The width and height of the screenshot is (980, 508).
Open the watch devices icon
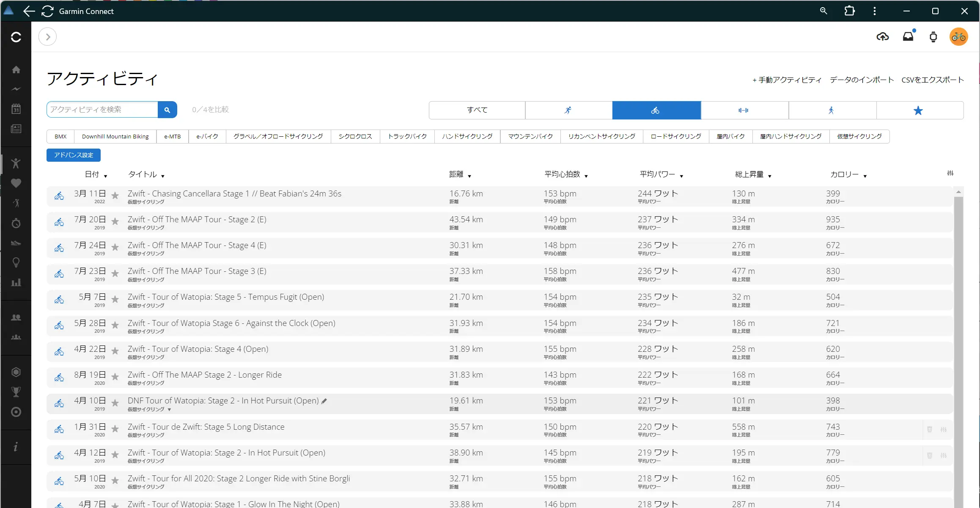tap(933, 37)
